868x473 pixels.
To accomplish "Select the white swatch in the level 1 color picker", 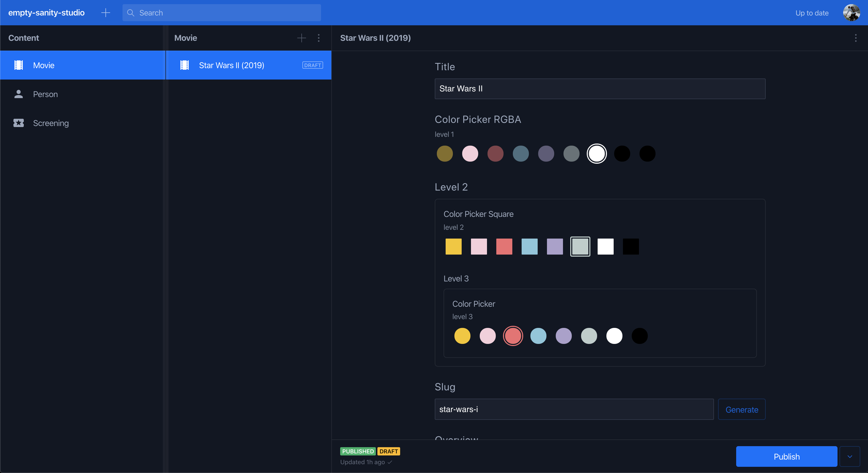I will click(596, 154).
